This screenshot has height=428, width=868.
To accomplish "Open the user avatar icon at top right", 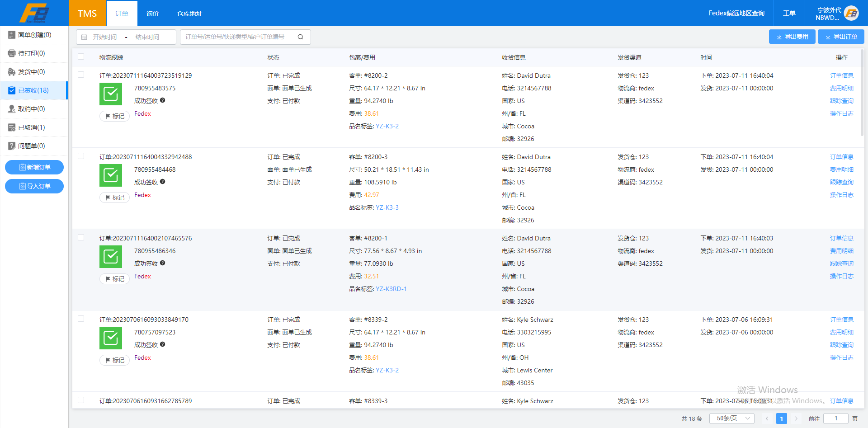I will [851, 13].
